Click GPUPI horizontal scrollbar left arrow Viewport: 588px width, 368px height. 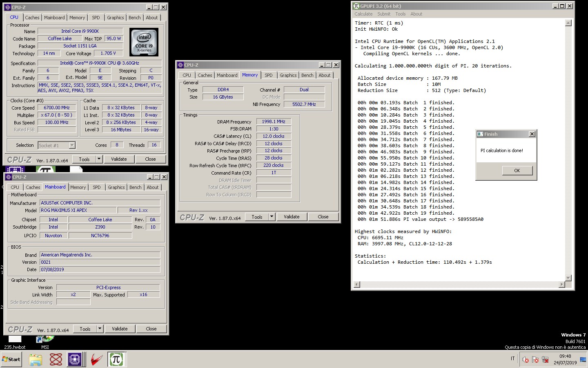356,285
